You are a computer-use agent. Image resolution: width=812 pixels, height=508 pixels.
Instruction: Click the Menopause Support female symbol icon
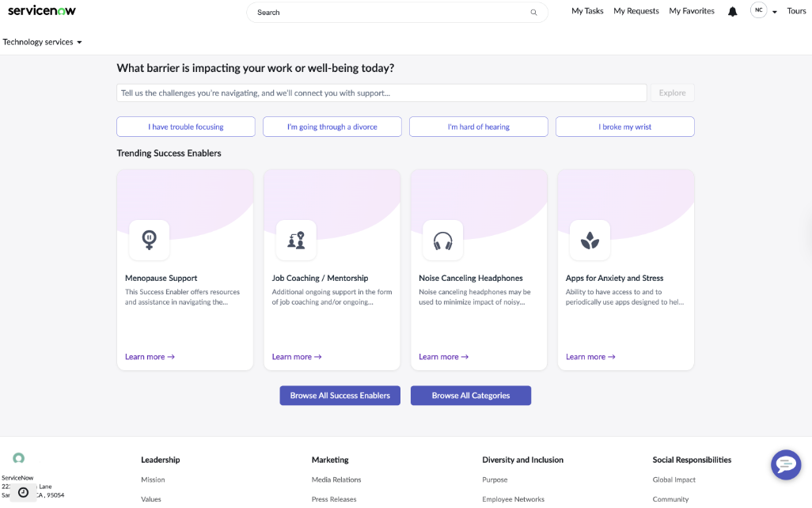pos(149,241)
